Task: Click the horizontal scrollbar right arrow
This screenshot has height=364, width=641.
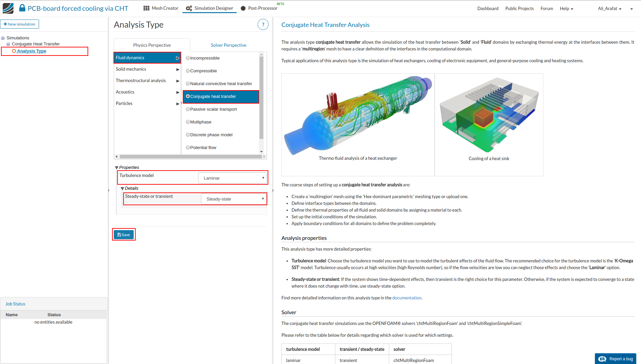Action: coord(264,156)
